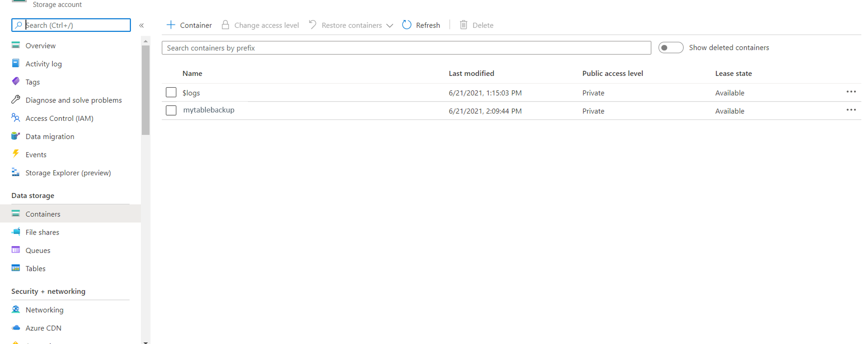Select the $logs container checkbox
Image resolution: width=868 pixels, height=344 pixels.
(171, 92)
